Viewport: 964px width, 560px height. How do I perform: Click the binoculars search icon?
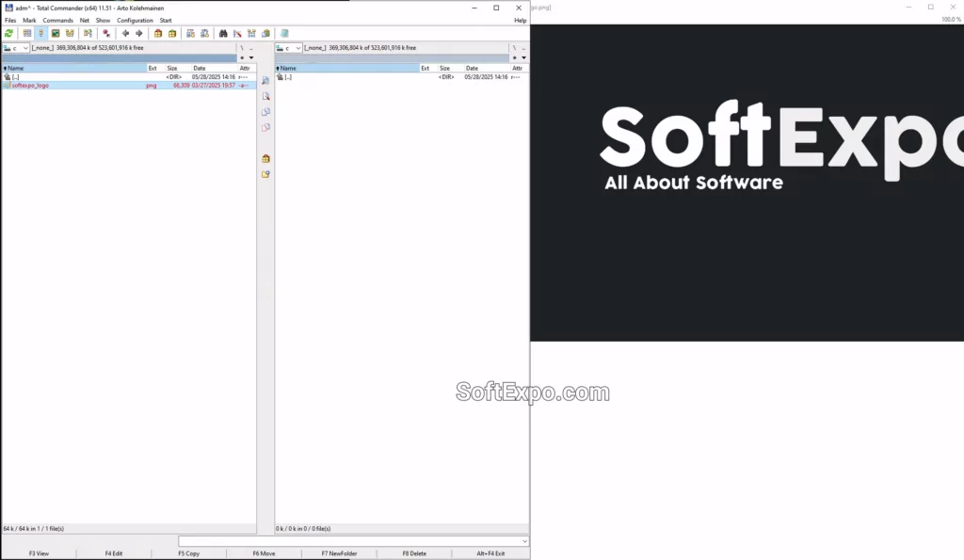coord(223,34)
